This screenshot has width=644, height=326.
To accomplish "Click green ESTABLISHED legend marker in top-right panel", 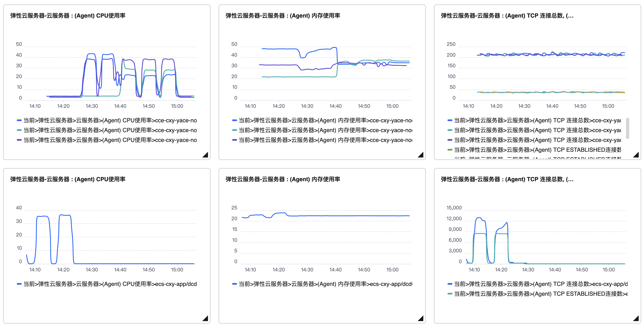I will click(x=450, y=150).
